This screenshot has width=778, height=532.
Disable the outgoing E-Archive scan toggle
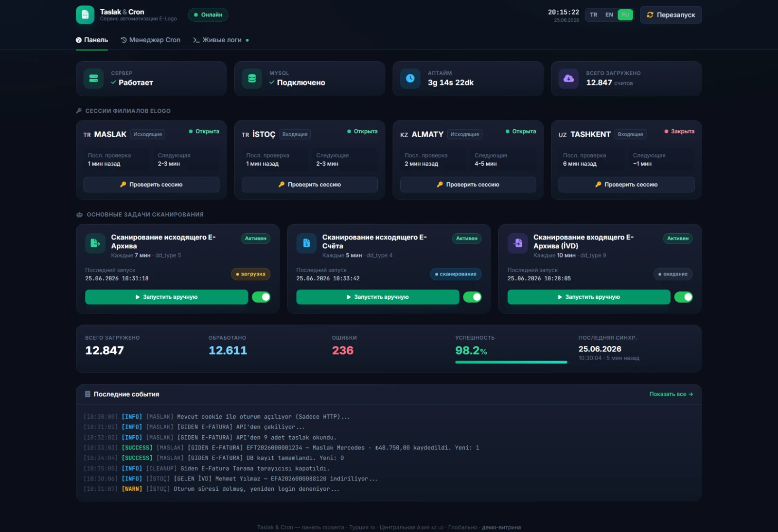pyautogui.click(x=261, y=297)
